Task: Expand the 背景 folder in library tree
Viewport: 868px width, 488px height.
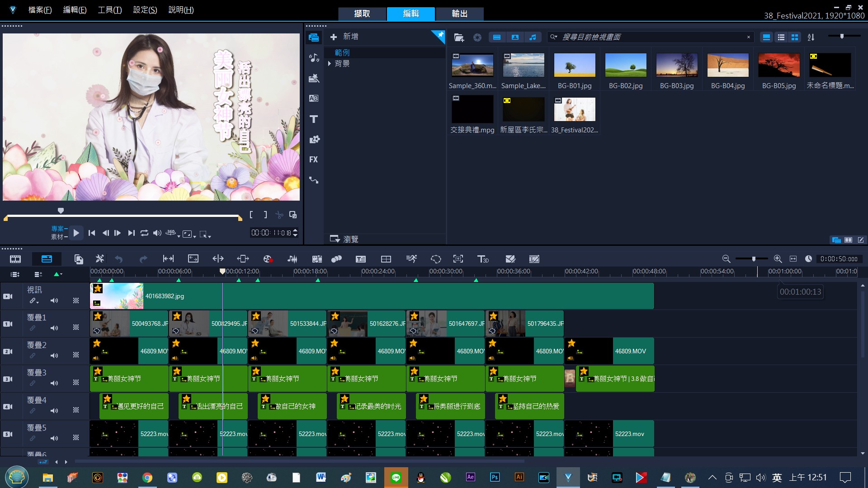Action: click(x=330, y=64)
